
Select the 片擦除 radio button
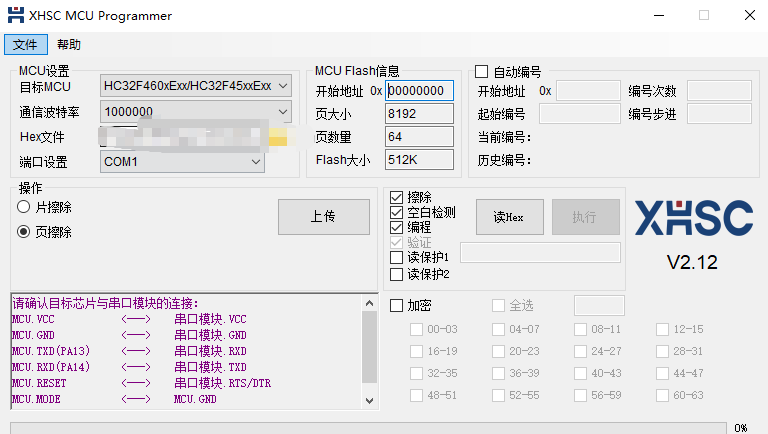(x=24, y=207)
